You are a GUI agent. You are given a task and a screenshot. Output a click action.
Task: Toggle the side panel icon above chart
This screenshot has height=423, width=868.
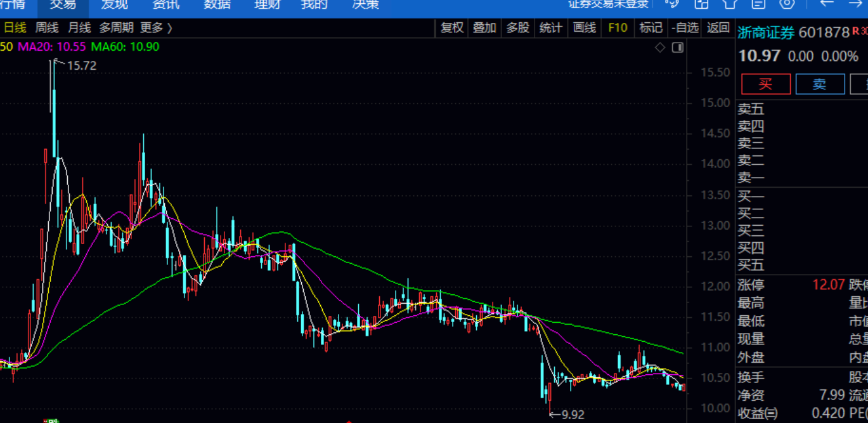(x=678, y=47)
